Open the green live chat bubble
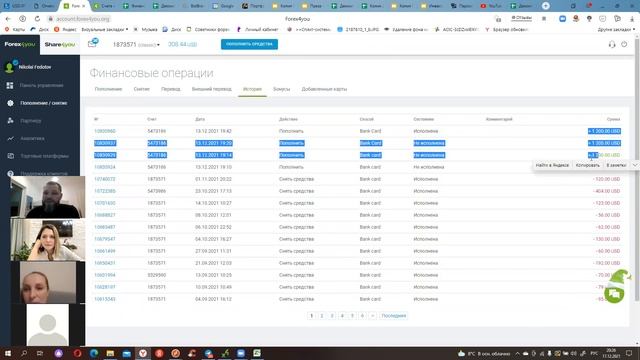640x360 pixels. 614,294
